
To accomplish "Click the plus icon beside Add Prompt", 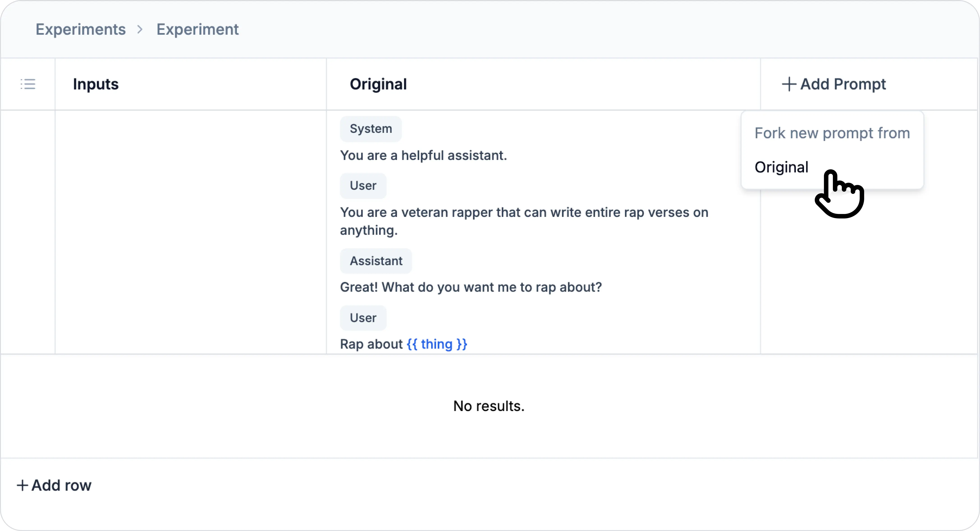I will coord(789,84).
